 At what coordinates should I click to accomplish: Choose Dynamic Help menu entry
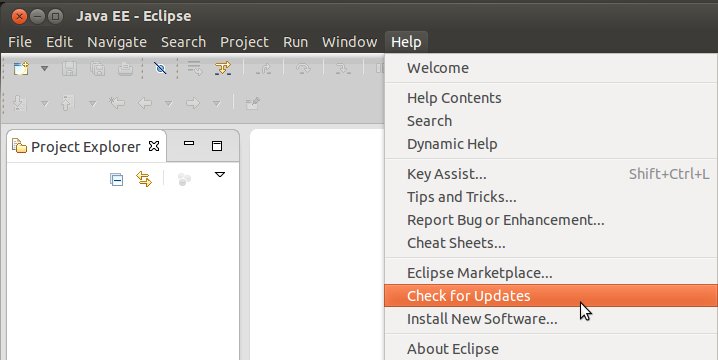(x=551, y=144)
